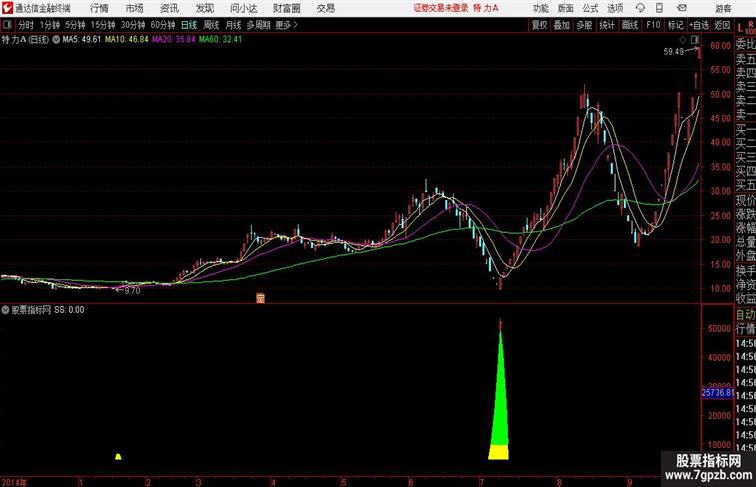Viewport: 756px width, 487px height.
Task: Click the 多股 toolbar button
Action: point(584,25)
